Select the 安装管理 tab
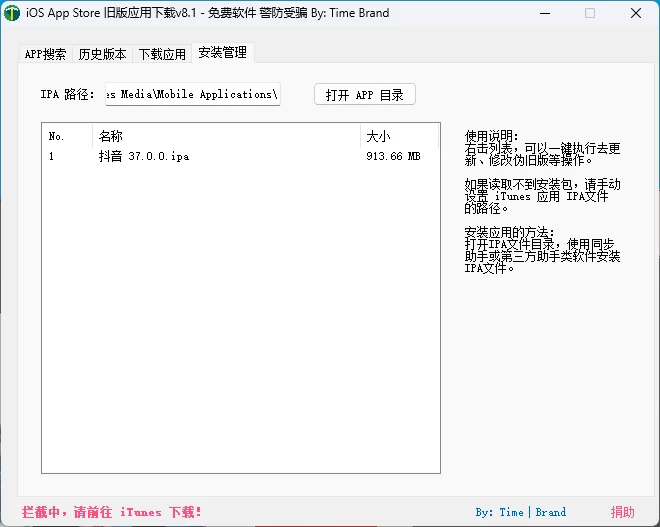The height and width of the screenshot is (527, 660). coord(223,53)
